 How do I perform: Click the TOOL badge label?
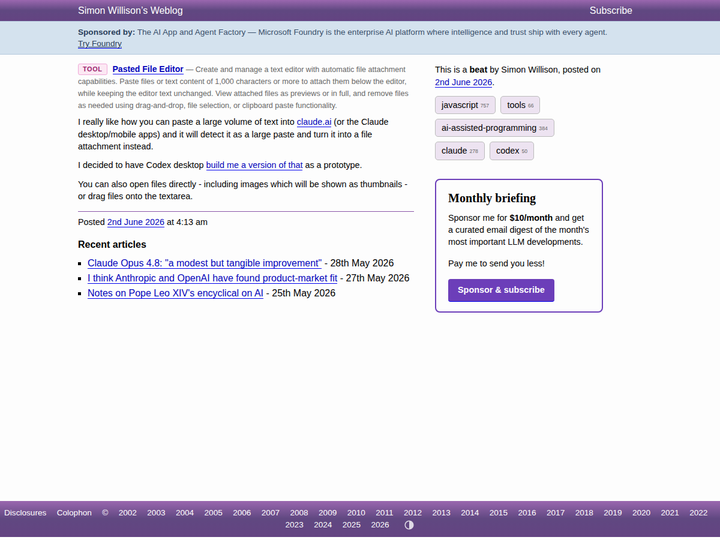pos(92,69)
